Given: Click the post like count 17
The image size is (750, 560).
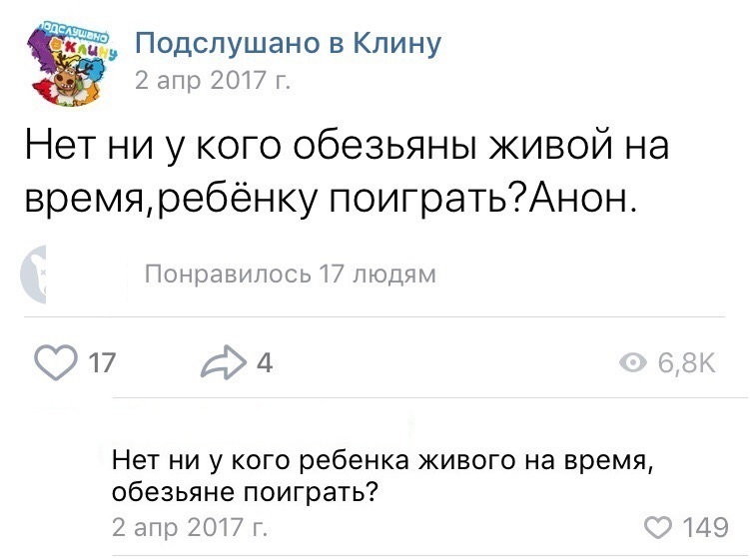Looking at the screenshot, I should (102, 363).
